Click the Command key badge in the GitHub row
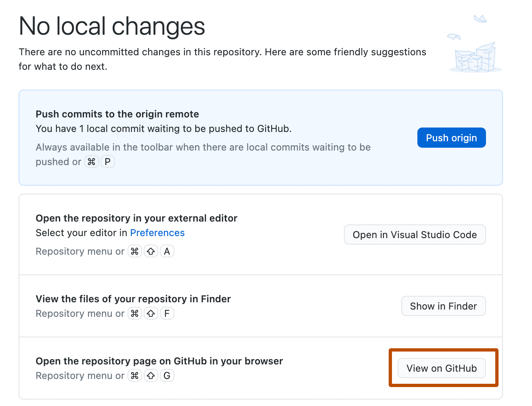 (x=135, y=375)
